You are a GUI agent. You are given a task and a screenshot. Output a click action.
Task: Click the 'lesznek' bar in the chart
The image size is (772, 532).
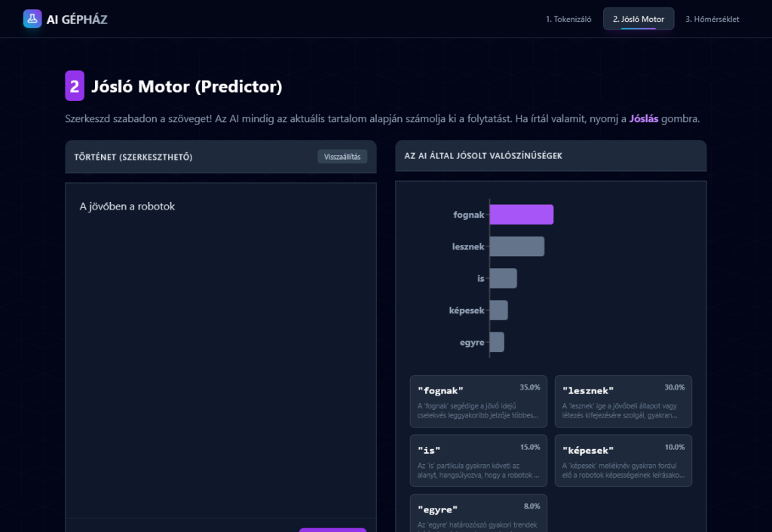(516, 246)
